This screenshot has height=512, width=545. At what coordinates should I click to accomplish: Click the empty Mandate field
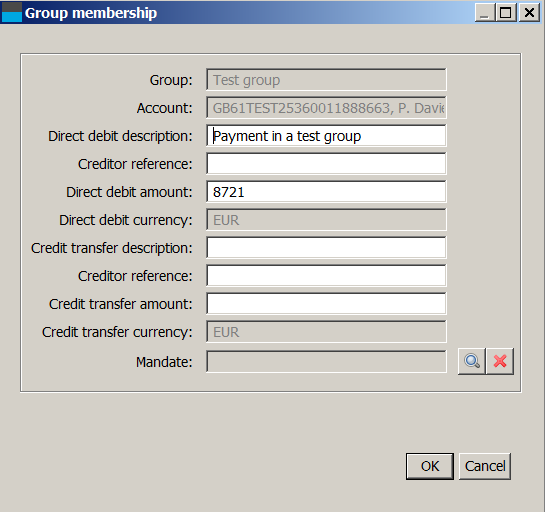(x=326, y=361)
